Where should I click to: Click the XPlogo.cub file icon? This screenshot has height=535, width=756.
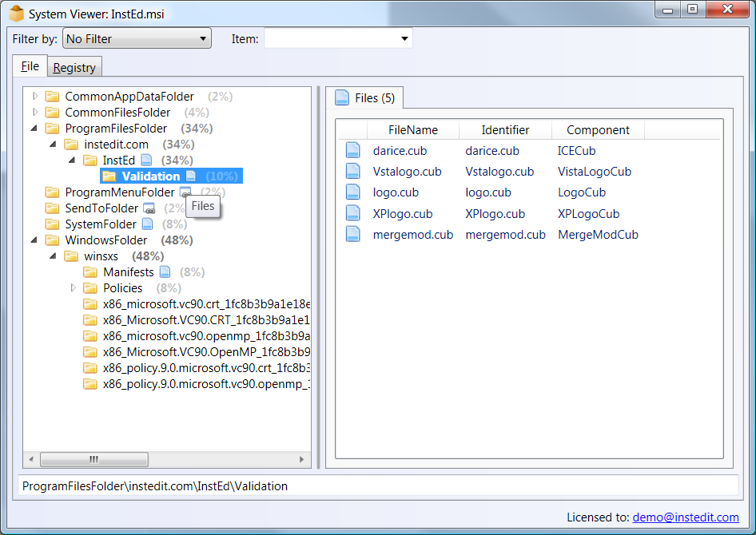pos(353,213)
